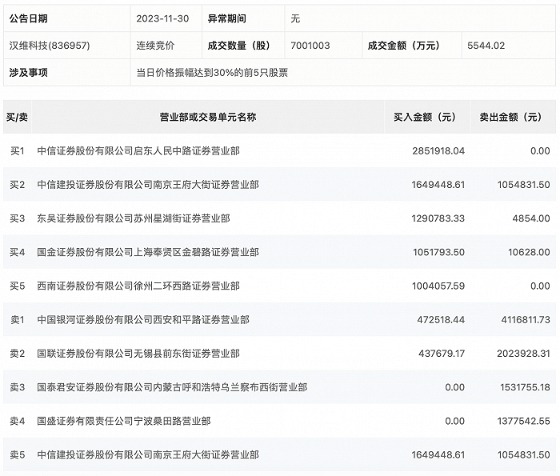
Task: Select 买4 row 国金证券上海奉贤区金碧路营业部
Action: point(279,252)
